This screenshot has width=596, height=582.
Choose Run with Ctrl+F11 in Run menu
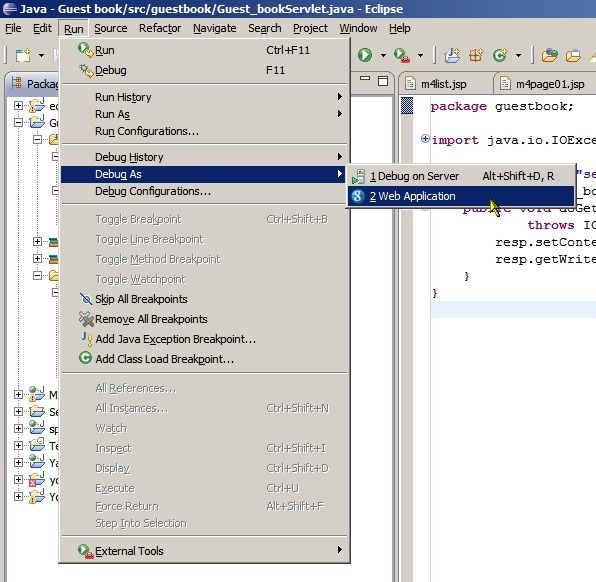point(204,50)
